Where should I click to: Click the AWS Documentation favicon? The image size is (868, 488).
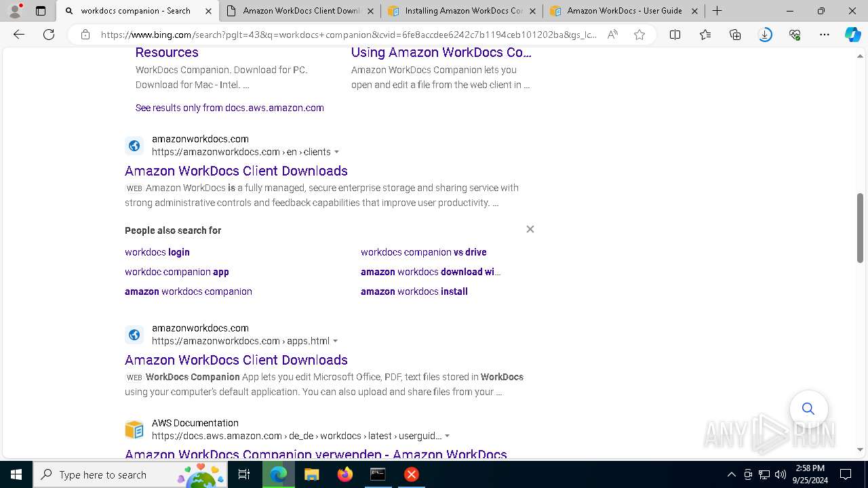[x=134, y=430]
